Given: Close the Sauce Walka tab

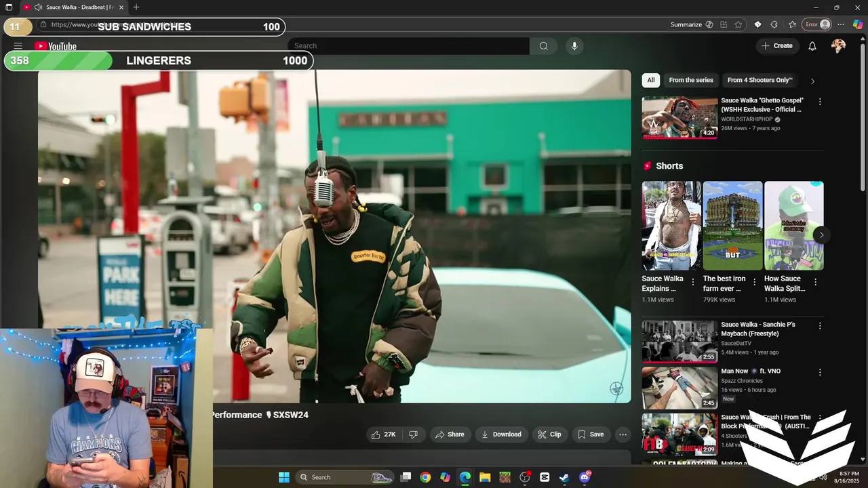Looking at the screenshot, I should (121, 7).
